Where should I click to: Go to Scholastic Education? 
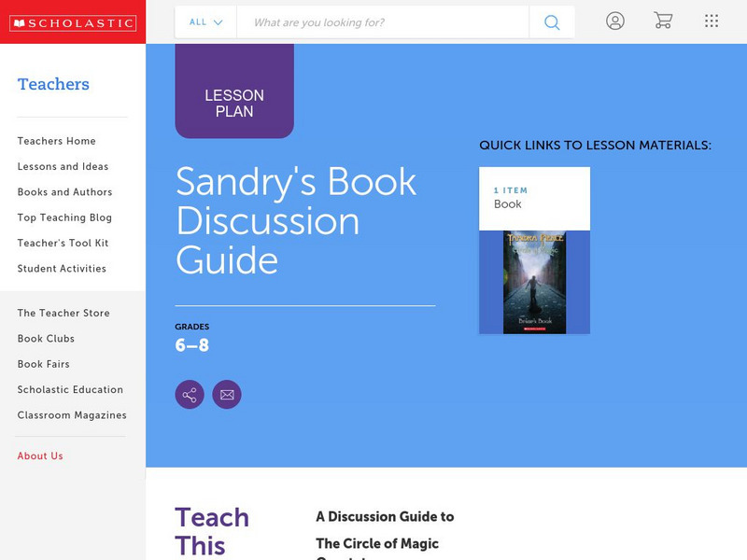click(70, 389)
